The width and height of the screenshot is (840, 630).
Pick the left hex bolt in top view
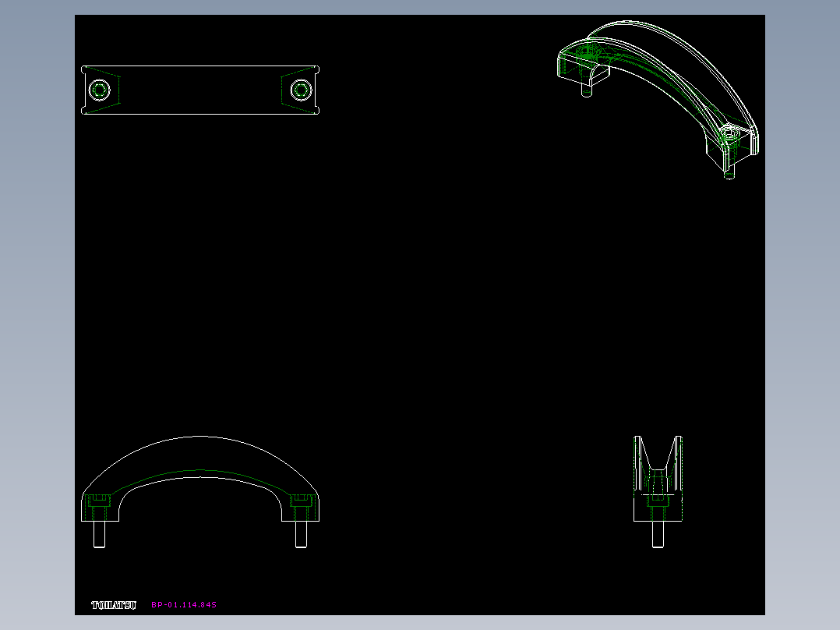(x=100, y=90)
